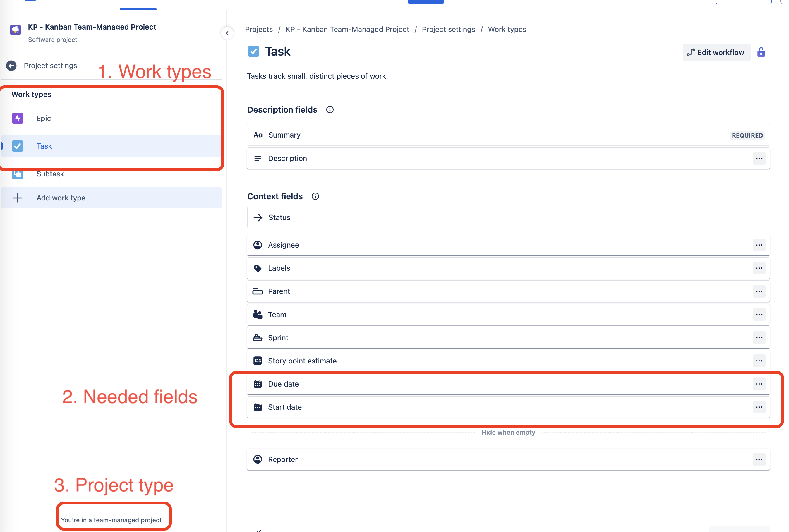
Task: Select the Description field row
Action: click(508, 158)
